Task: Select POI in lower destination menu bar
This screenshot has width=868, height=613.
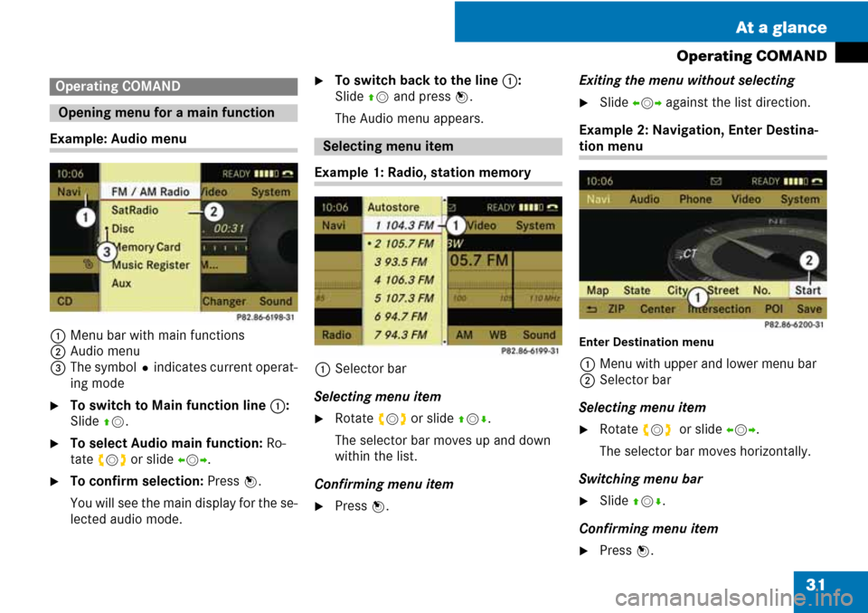Action: (x=773, y=309)
